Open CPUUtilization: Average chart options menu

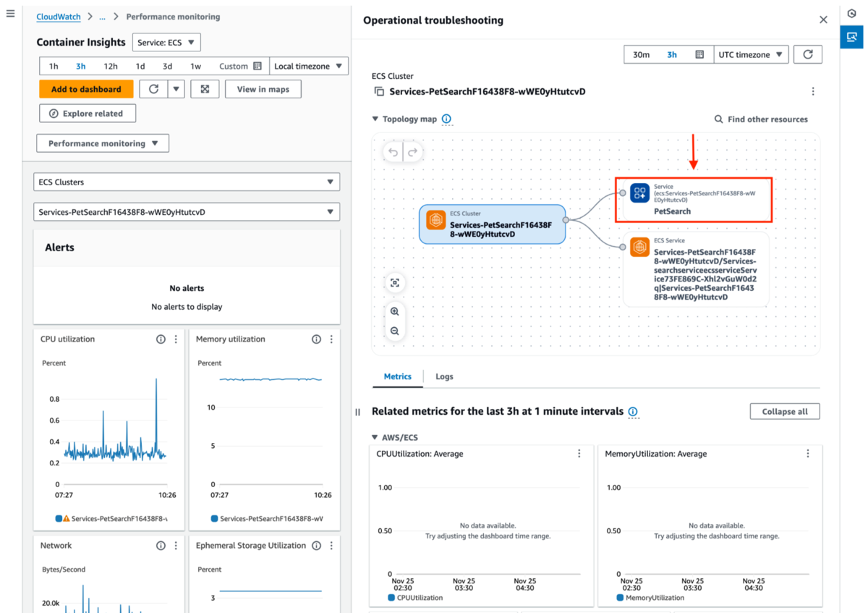tap(579, 454)
